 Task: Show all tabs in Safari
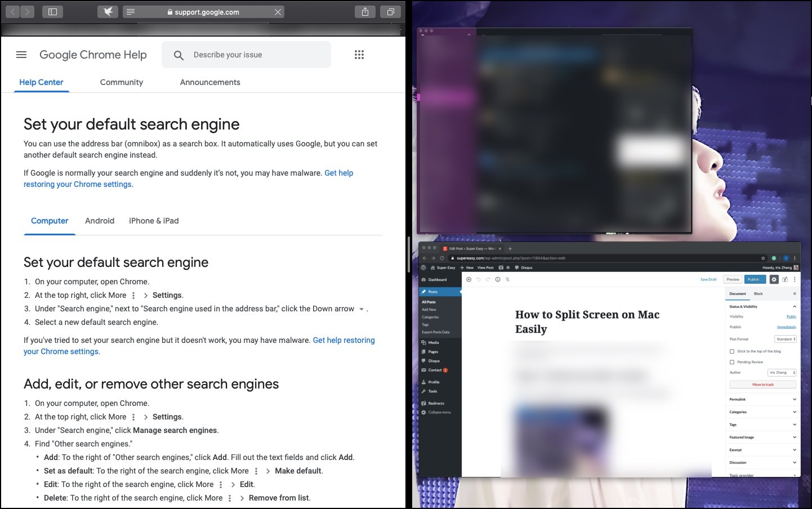click(390, 12)
